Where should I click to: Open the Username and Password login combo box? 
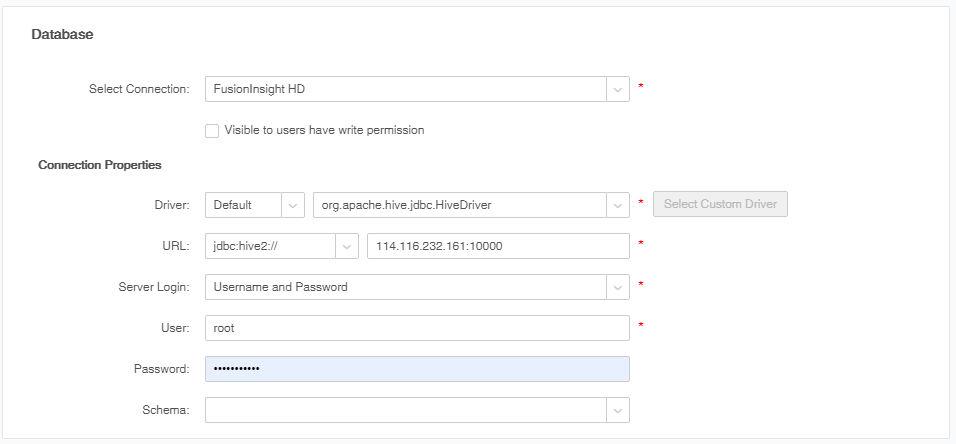tap(405, 287)
